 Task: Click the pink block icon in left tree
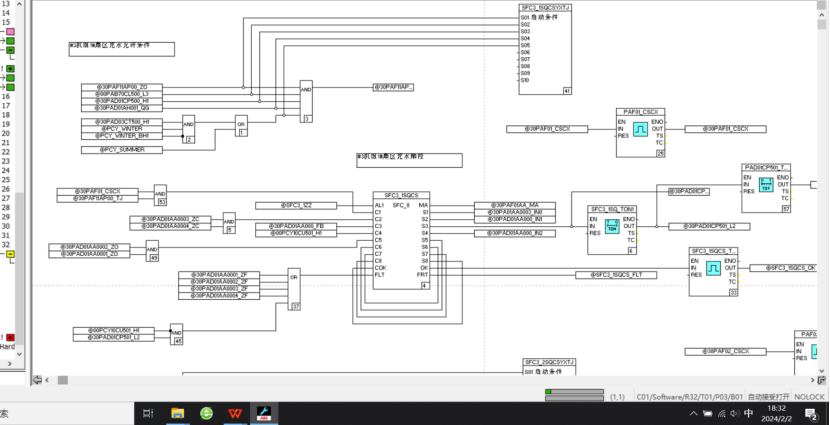(11, 32)
